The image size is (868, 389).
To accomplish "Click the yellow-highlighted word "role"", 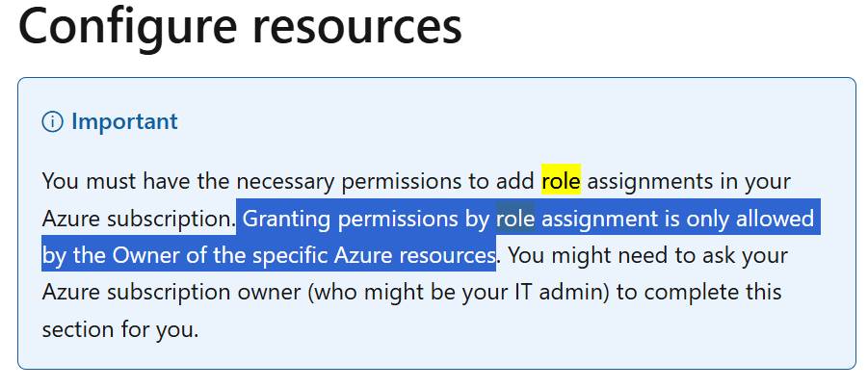I will (561, 181).
